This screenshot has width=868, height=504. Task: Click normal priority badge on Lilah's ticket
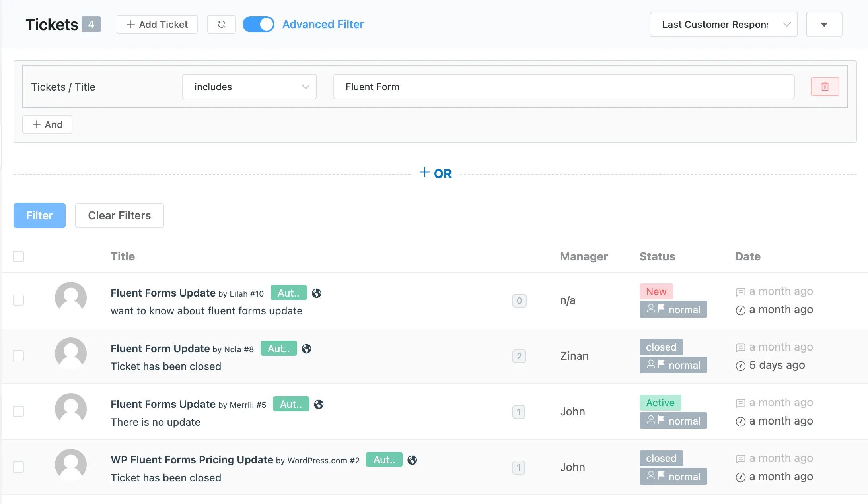[673, 309]
